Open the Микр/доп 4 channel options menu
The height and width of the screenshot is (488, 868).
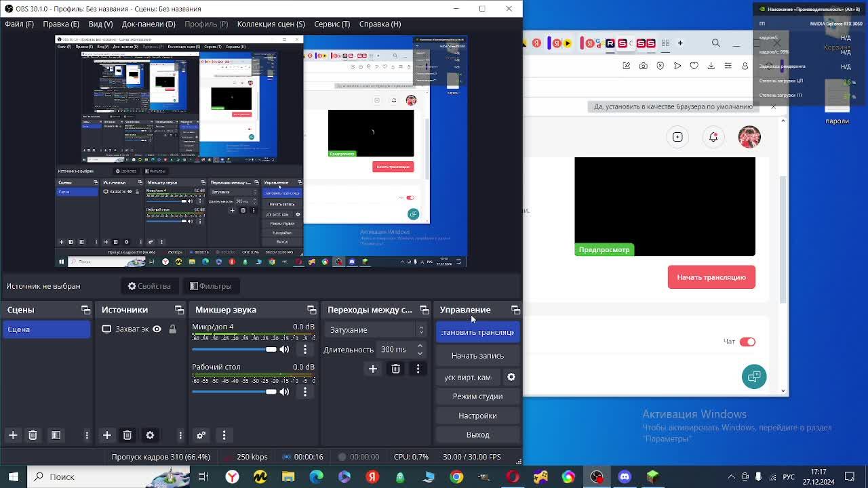click(304, 349)
